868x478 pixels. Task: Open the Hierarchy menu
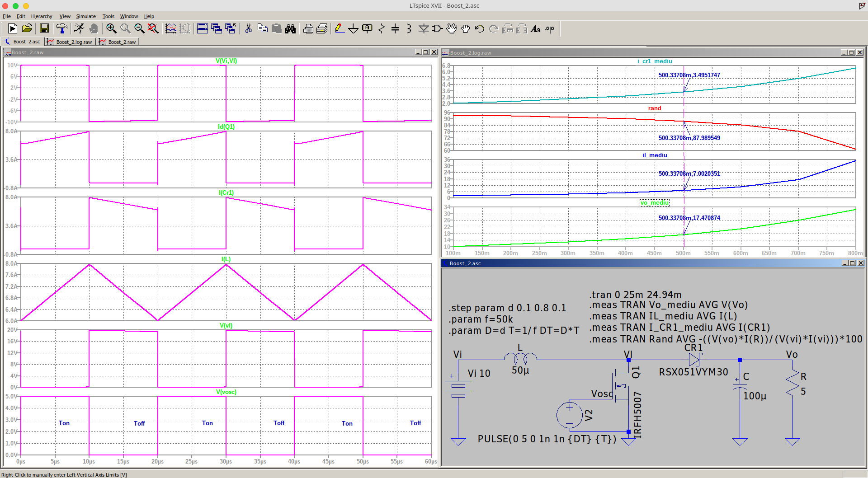tap(42, 16)
